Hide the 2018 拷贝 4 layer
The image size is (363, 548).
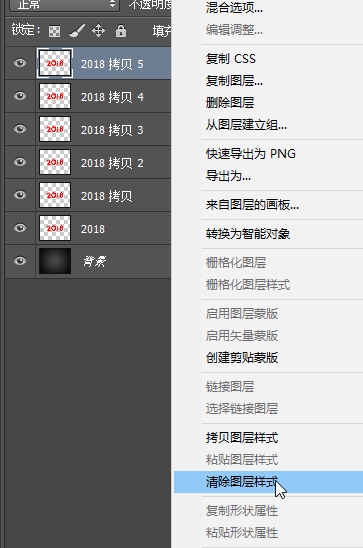20,96
